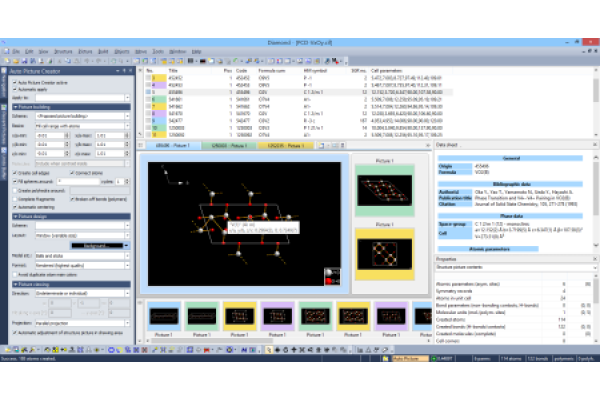The image size is (600, 400).
Task: Close the structure picture tab area
Action: (428, 145)
